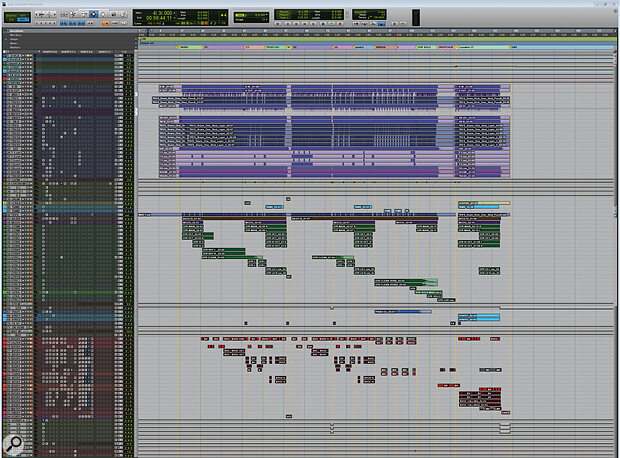
Task: Click the edit selection Length field
Action: click(x=202, y=18)
